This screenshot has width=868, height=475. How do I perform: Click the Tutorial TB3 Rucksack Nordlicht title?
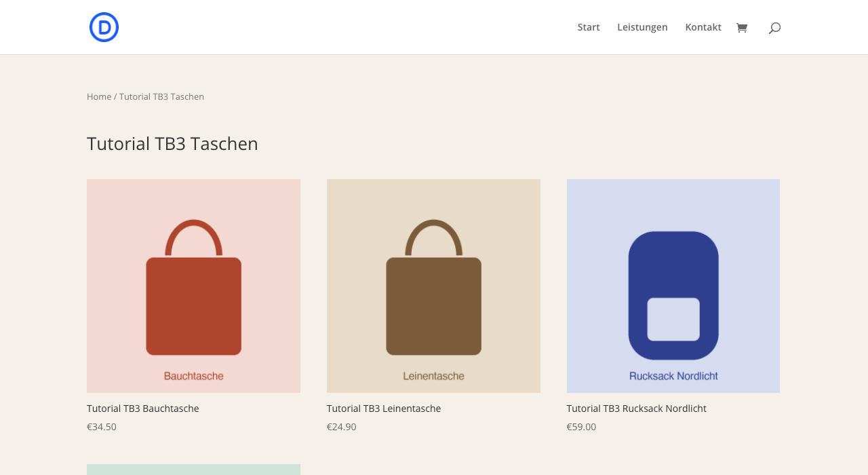(x=637, y=408)
